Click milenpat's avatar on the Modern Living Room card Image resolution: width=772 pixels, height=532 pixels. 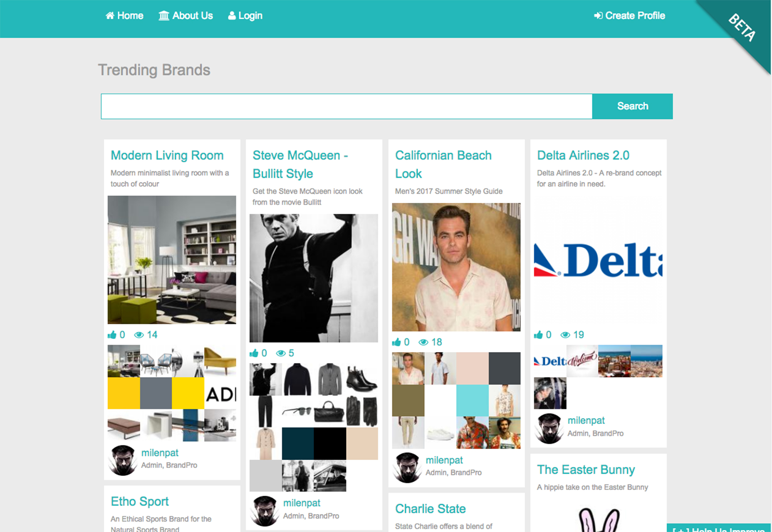[123, 460]
